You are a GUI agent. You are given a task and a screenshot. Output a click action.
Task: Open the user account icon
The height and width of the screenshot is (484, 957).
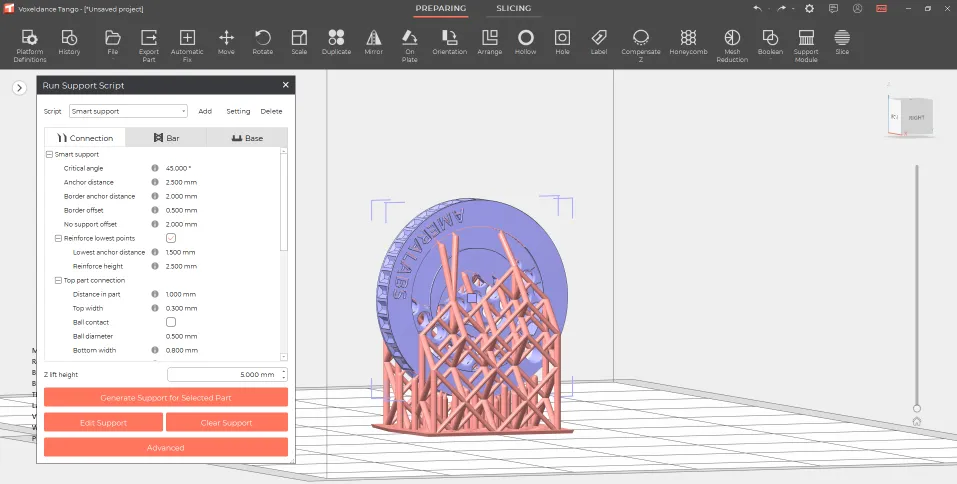pos(858,9)
